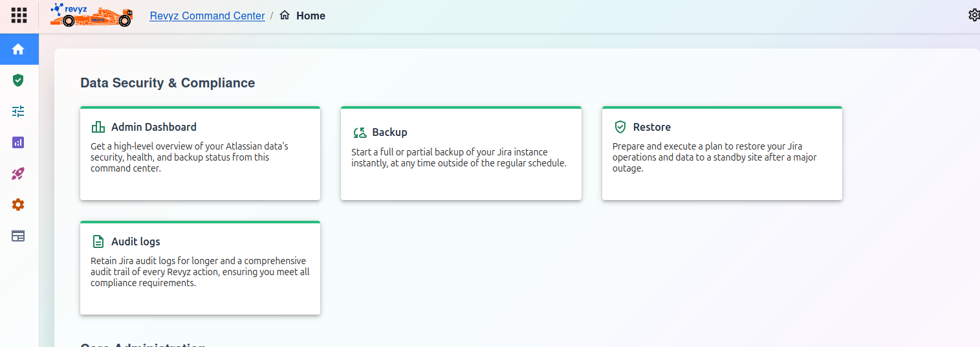Viewport: 980px width, 347px height.
Task: Select the Home icon in the left sidebar
Action: [x=18, y=49]
